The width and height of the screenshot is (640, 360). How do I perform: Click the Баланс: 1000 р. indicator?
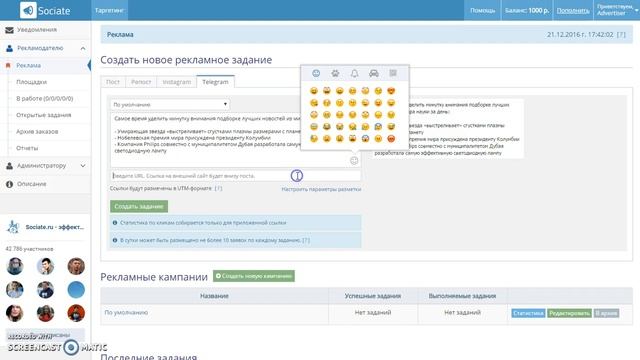tap(527, 11)
